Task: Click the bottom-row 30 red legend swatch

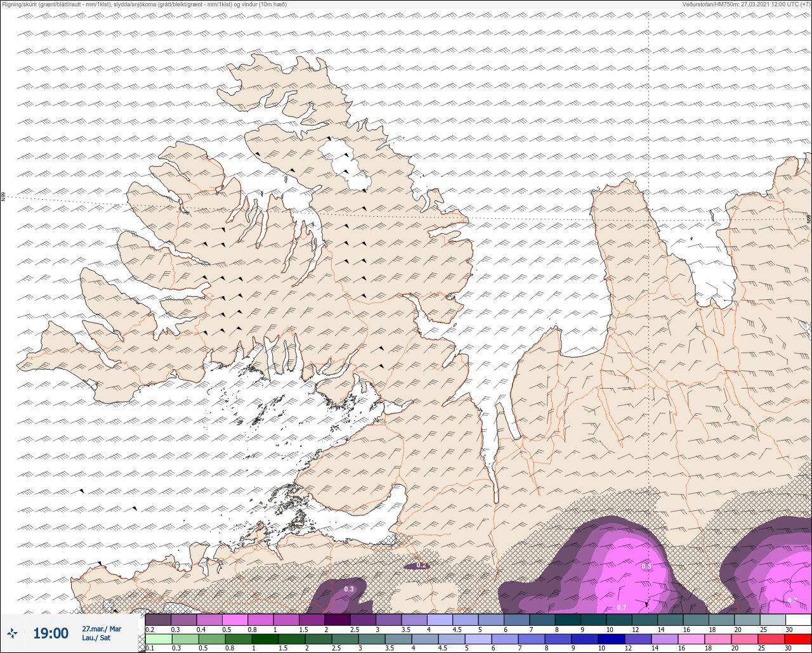Action: point(797,639)
